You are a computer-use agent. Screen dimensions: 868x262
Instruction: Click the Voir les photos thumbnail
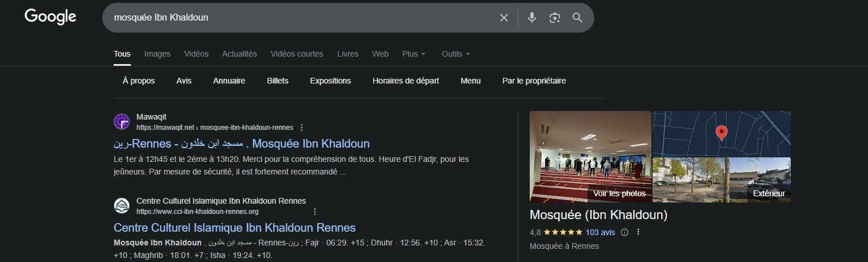pos(590,156)
